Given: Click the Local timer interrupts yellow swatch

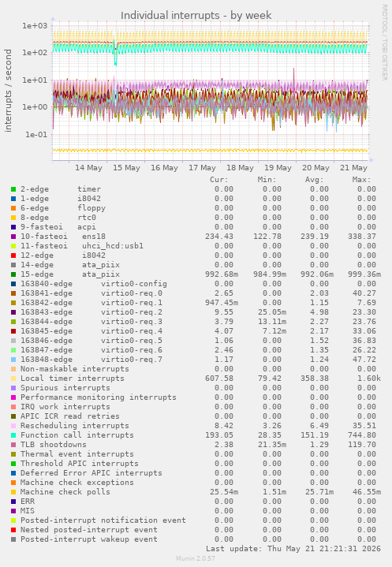Looking at the screenshot, I should point(13,379).
